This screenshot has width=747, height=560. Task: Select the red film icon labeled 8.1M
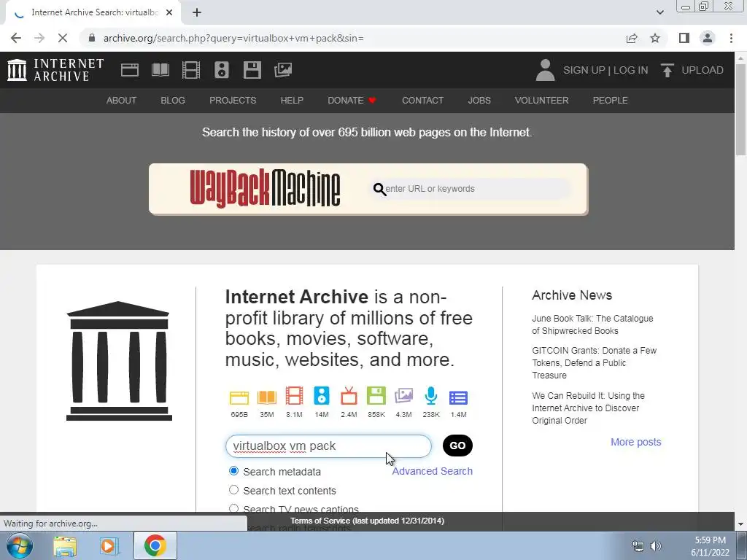(x=295, y=396)
